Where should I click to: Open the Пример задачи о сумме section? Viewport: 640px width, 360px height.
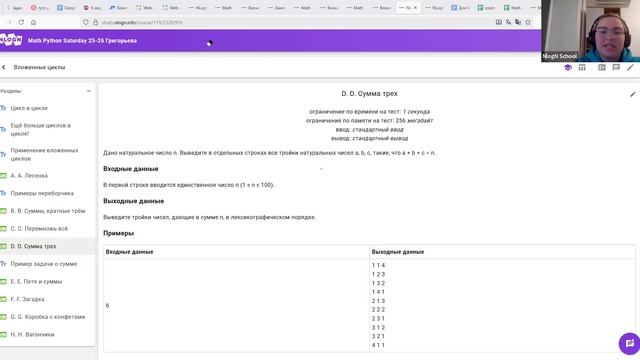tap(44, 264)
